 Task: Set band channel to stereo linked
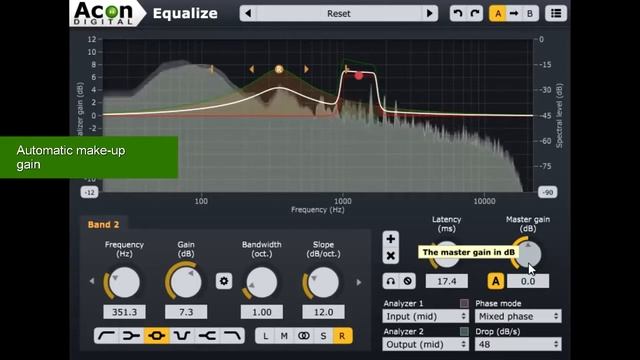[x=304, y=336]
